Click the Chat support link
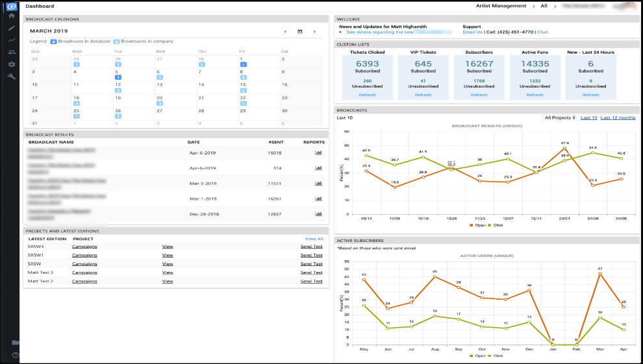 tap(542, 32)
